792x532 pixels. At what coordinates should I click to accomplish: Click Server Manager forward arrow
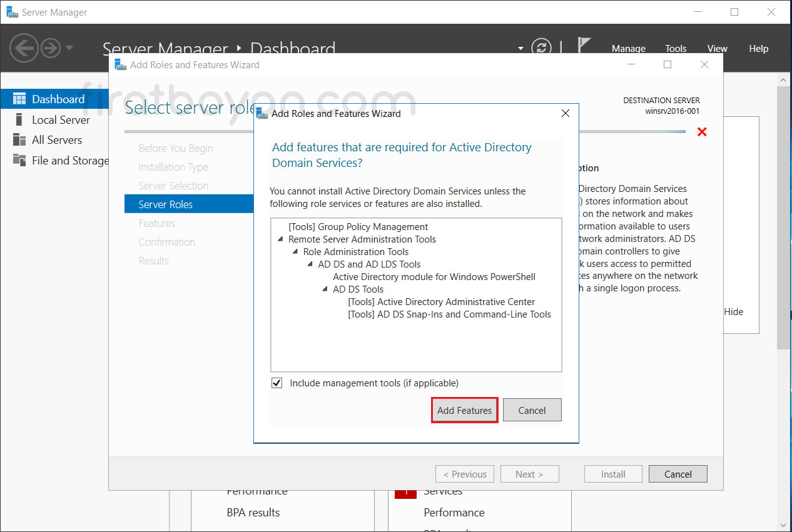tap(50, 48)
